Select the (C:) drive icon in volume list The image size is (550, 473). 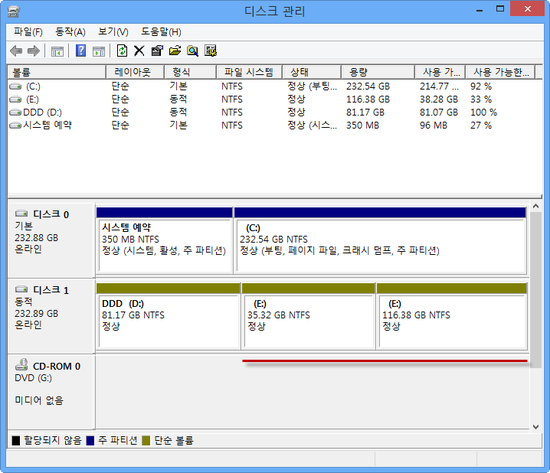15,86
